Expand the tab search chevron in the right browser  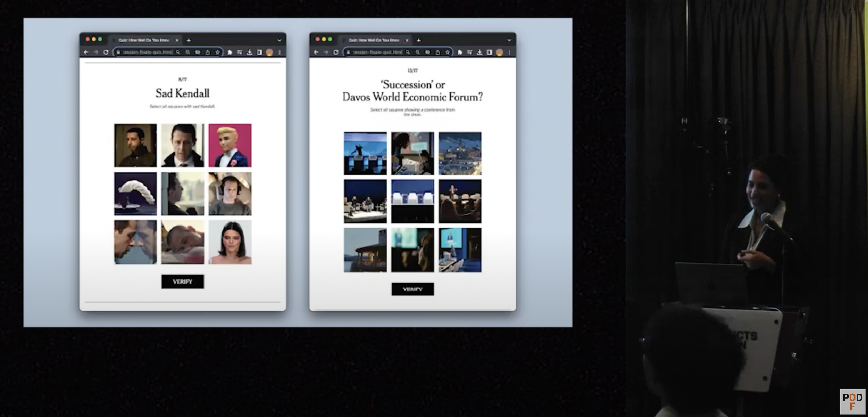[509, 40]
